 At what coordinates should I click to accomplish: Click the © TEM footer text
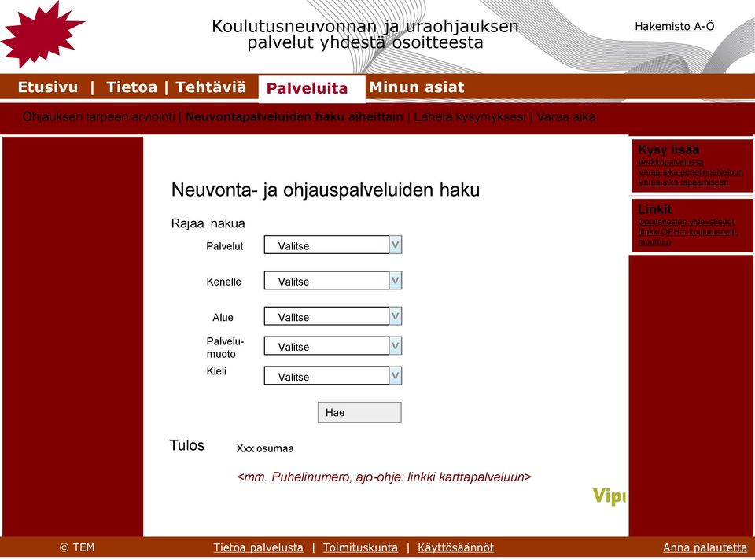77,547
